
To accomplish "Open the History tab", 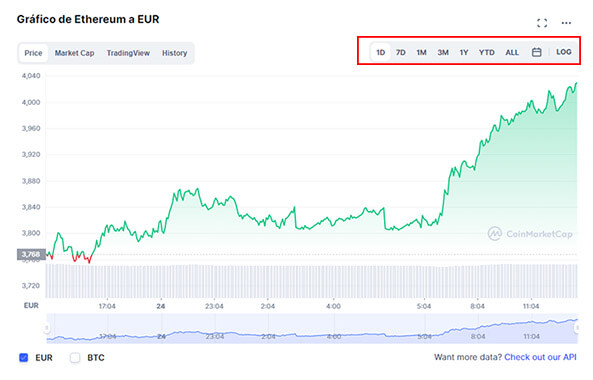I will click(x=174, y=53).
